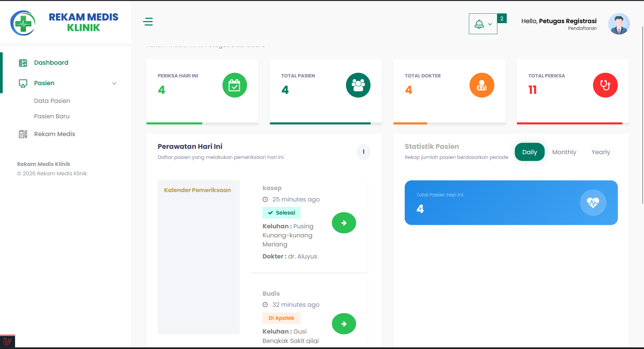The height and width of the screenshot is (349, 644).
Task: Open kasep's record with green arrow
Action: point(344,223)
